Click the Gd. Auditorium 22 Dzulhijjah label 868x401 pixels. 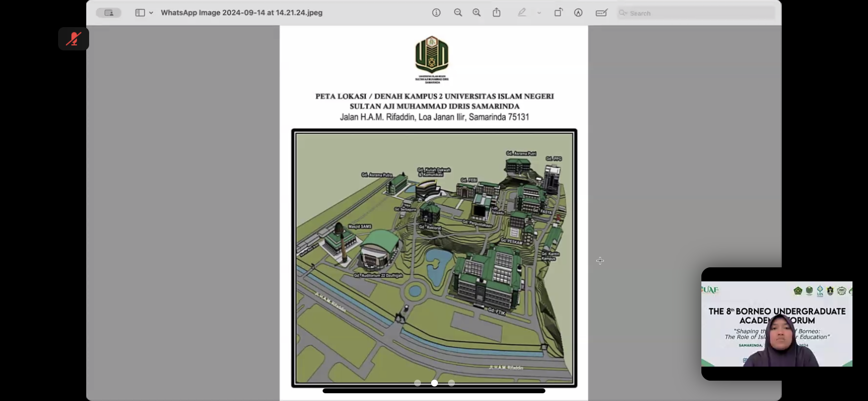tap(378, 275)
